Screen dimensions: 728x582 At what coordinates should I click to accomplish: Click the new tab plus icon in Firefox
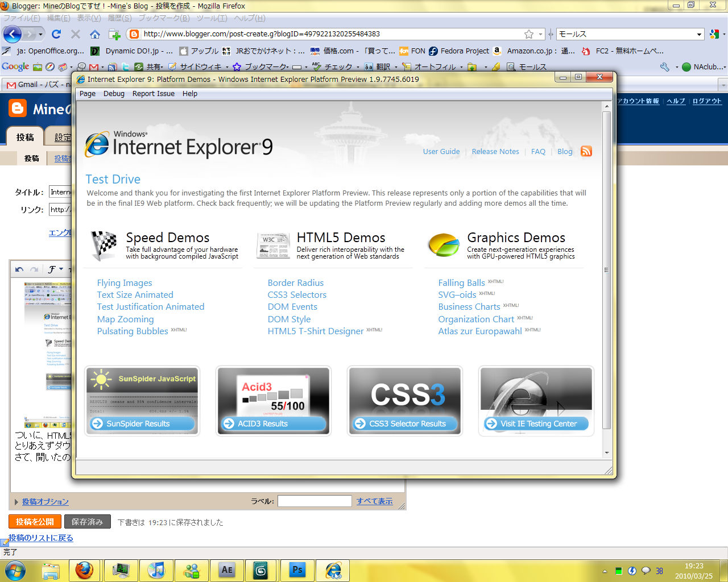(x=114, y=34)
